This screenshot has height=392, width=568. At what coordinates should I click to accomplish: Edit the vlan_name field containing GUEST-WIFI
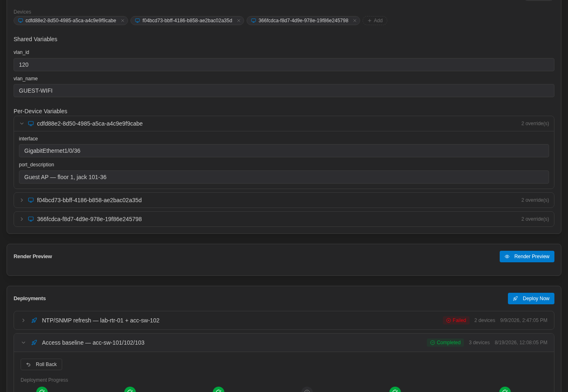pyautogui.click(x=284, y=91)
